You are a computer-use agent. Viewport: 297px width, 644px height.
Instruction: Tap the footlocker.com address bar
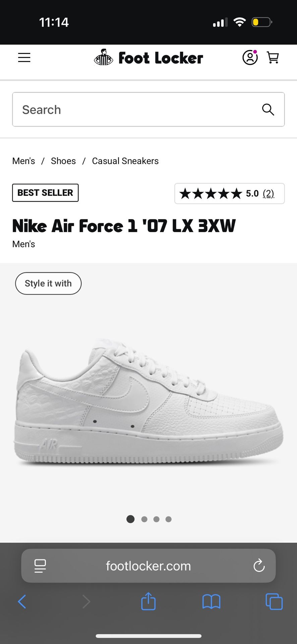[148, 566]
